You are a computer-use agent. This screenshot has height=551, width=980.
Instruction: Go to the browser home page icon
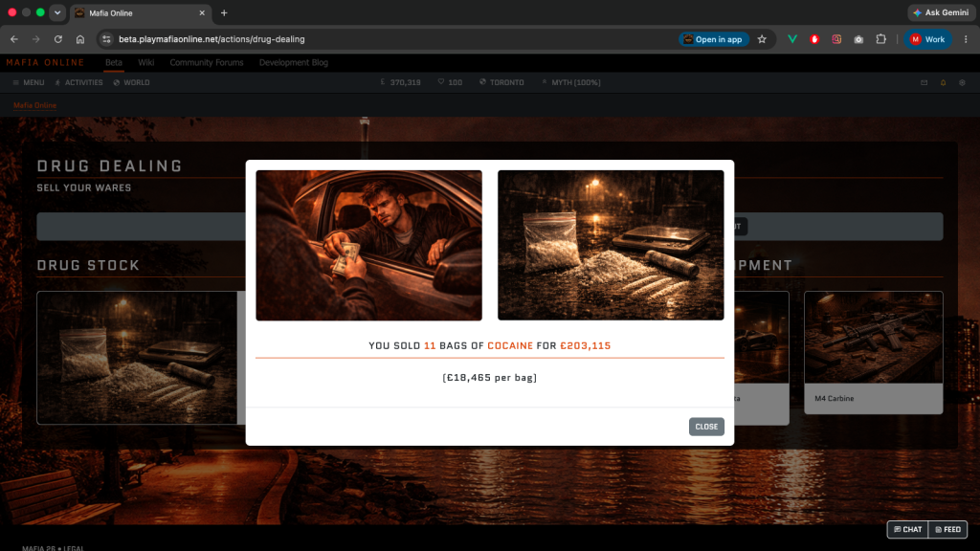pyautogui.click(x=80, y=38)
